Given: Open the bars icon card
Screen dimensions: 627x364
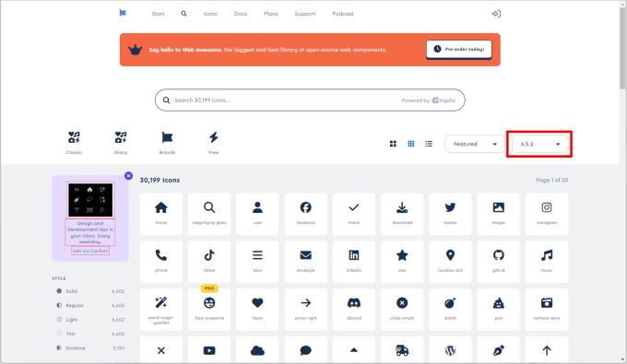Looking at the screenshot, I should click(x=257, y=262).
